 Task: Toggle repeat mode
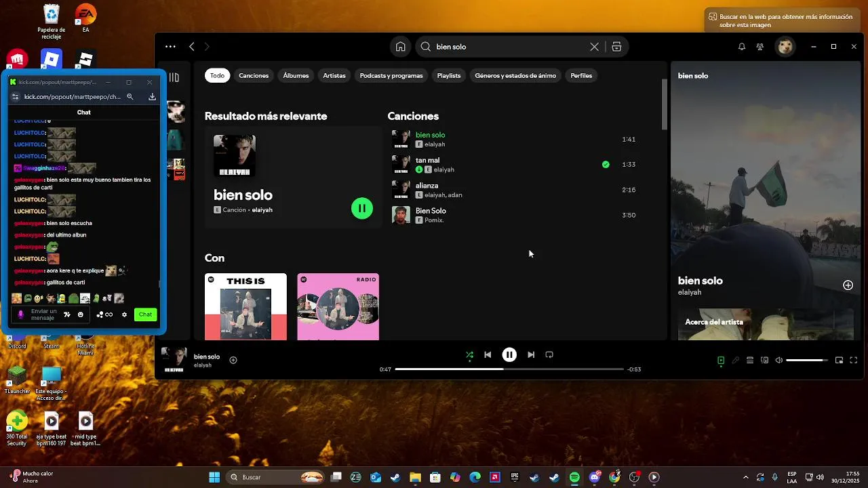point(549,354)
